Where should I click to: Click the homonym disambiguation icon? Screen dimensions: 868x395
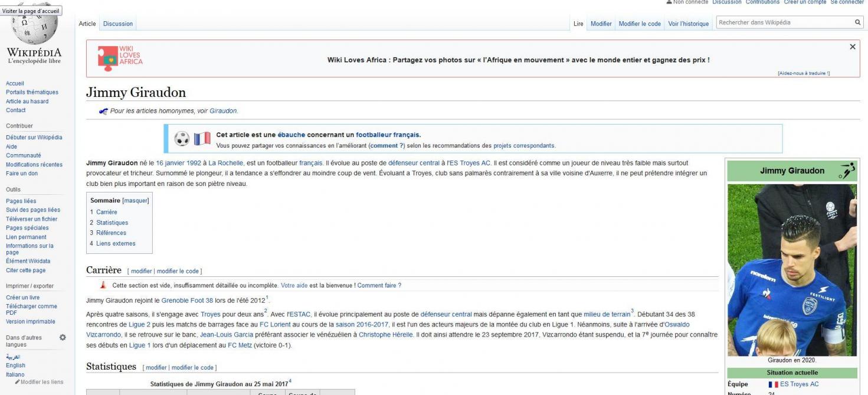click(x=103, y=111)
